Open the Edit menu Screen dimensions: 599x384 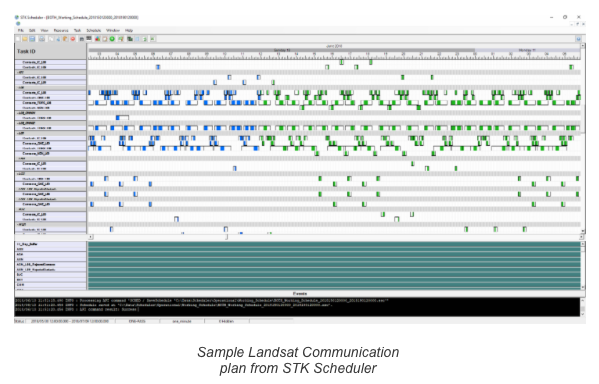(x=32, y=30)
